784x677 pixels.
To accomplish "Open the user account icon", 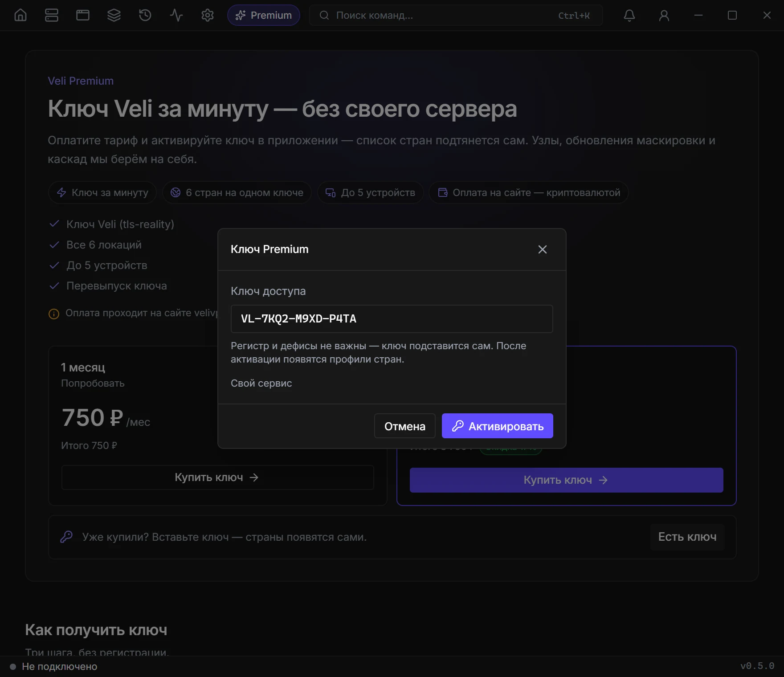I will pyautogui.click(x=664, y=15).
